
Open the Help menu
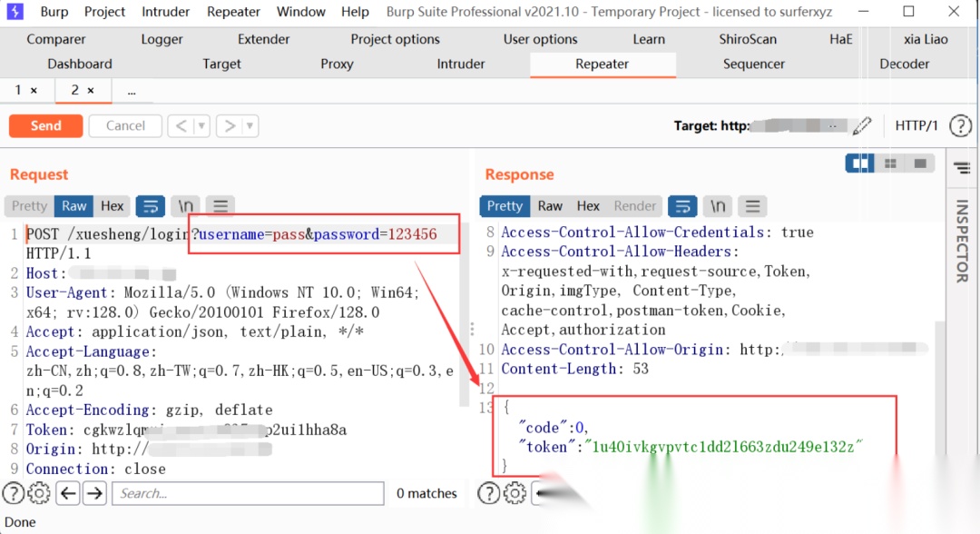click(355, 11)
